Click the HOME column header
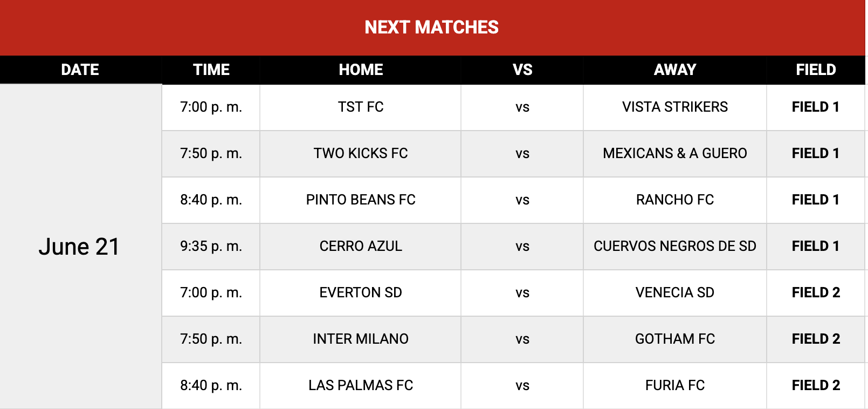The image size is (868, 409). pyautogui.click(x=361, y=70)
